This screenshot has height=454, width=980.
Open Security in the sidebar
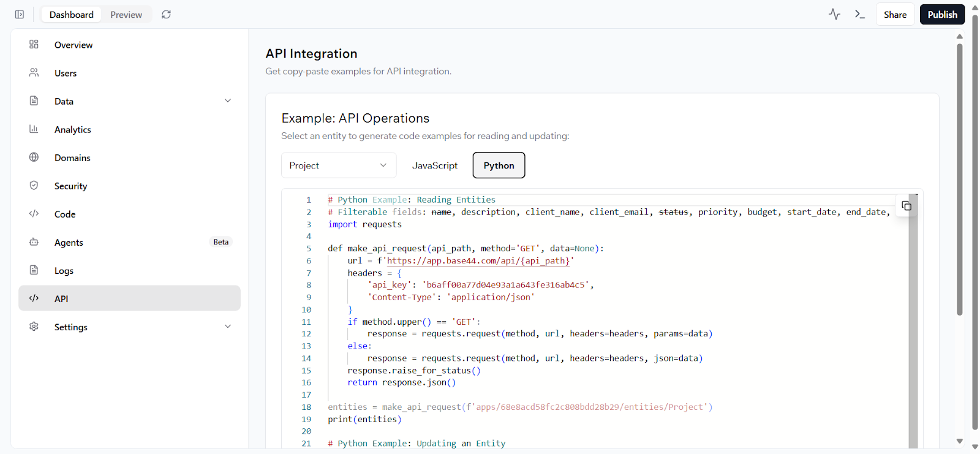point(129,186)
